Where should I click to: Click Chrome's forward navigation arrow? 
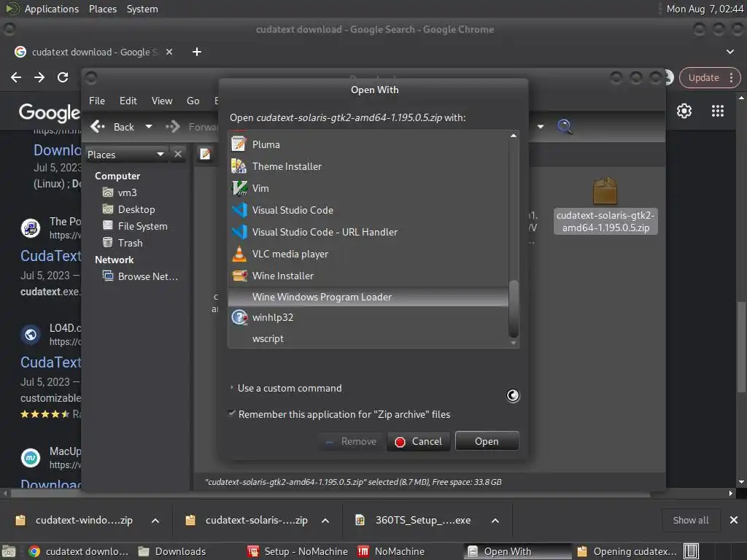39,77
